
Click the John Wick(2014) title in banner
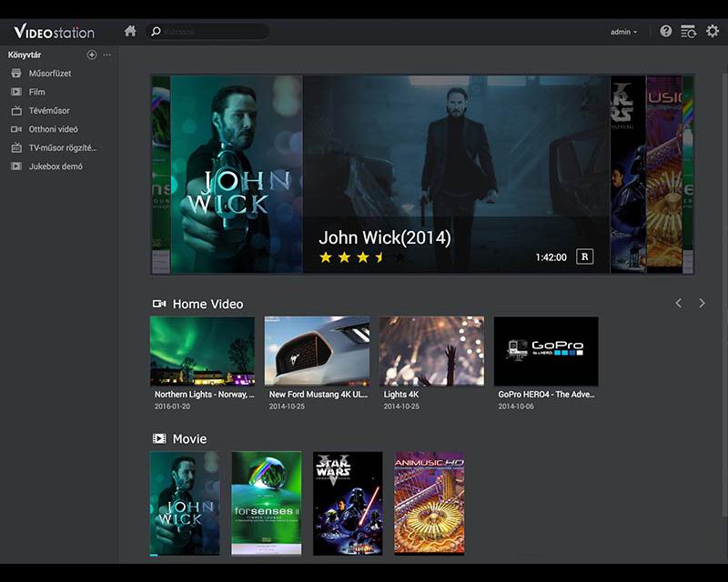(x=384, y=238)
